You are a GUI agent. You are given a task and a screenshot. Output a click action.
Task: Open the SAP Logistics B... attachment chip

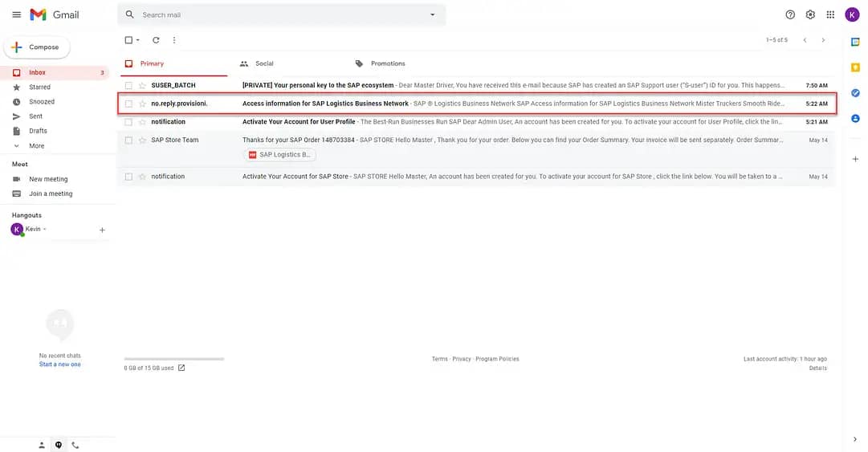pos(279,155)
